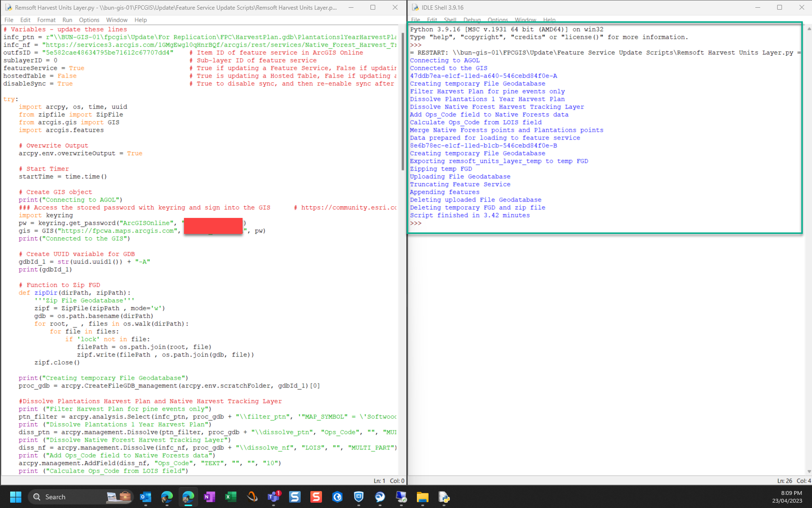The width and height of the screenshot is (812, 508).
Task: Click the Python icon in the editor title bar
Action: 8,7
